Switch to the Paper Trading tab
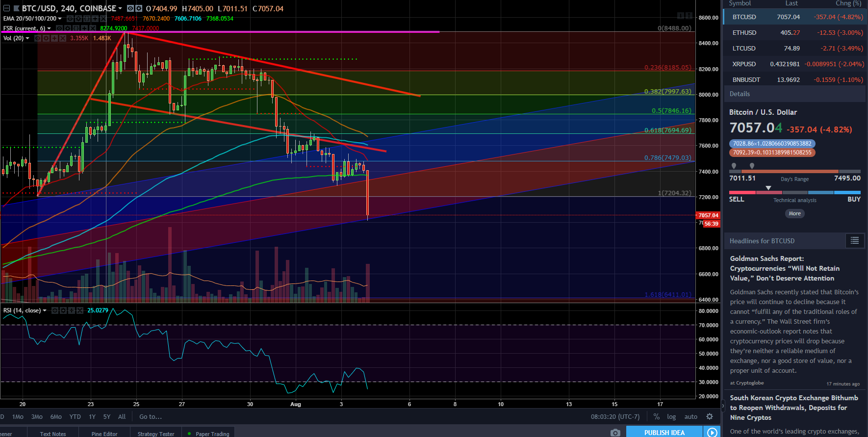The height and width of the screenshot is (437, 868). [208, 434]
